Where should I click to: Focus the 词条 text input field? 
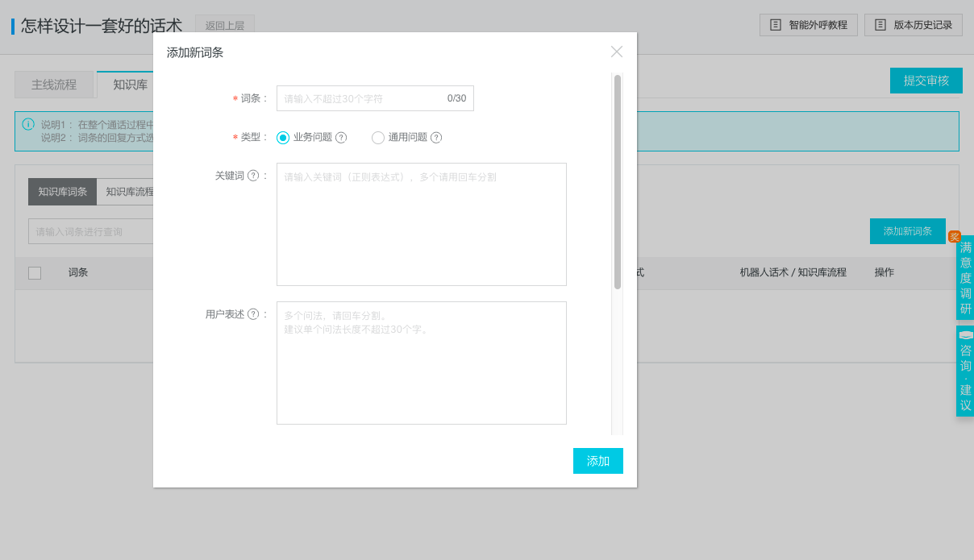(x=375, y=98)
